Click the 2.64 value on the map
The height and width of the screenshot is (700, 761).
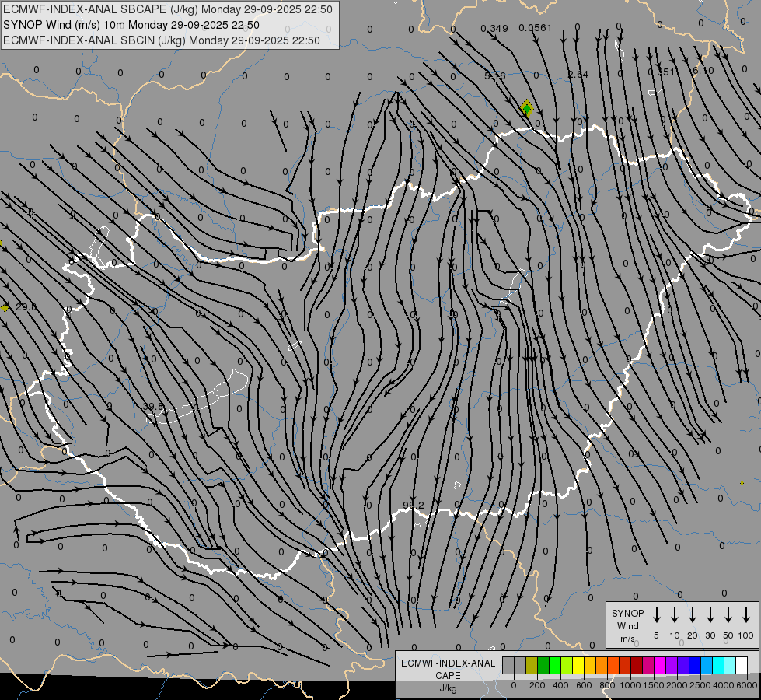(578, 75)
